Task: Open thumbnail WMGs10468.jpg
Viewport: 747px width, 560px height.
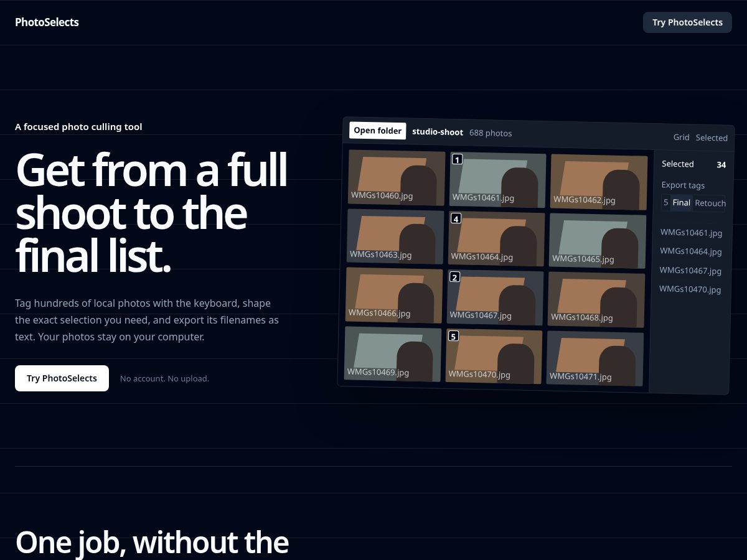Action: (x=596, y=301)
